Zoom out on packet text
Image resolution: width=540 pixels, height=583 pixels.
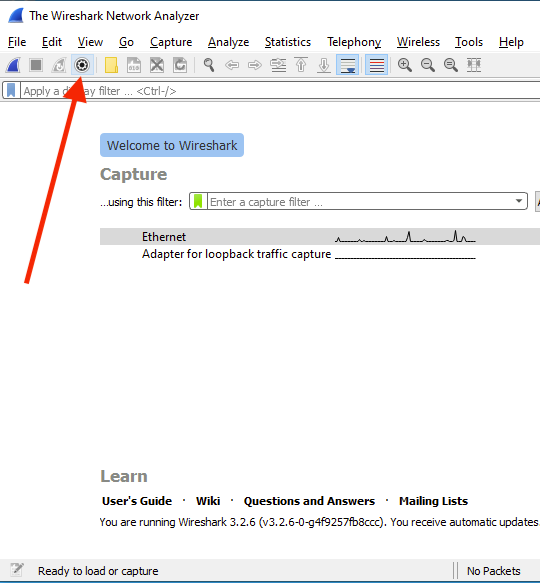(x=428, y=65)
